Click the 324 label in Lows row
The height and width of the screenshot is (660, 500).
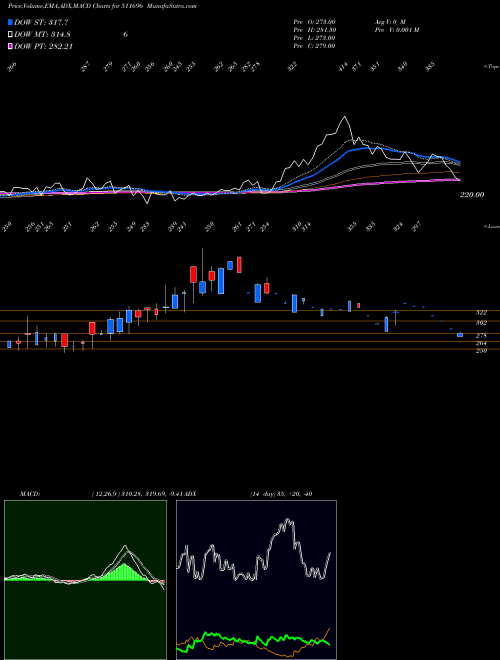coord(398,227)
